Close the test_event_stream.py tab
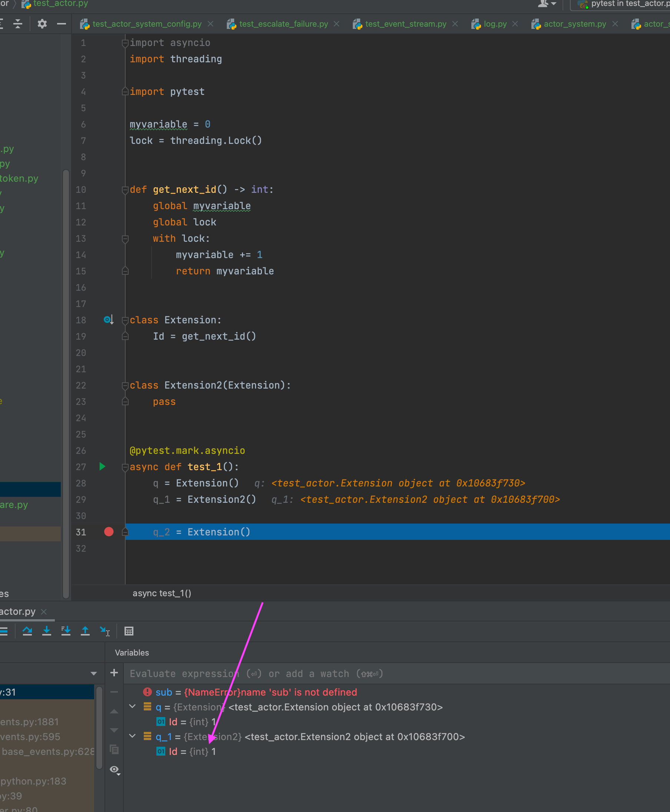The height and width of the screenshot is (812, 670). (x=455, y=24)
